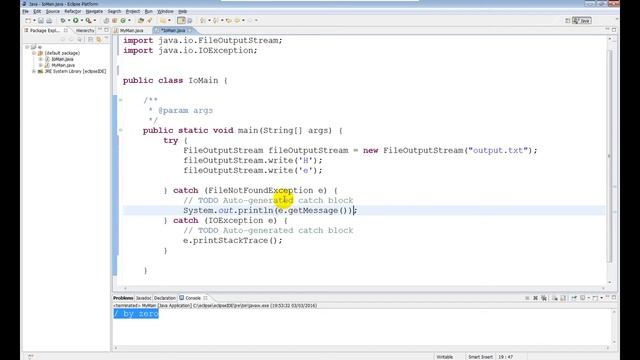
Task: Collapse the (default package) node
Action: 34,53
